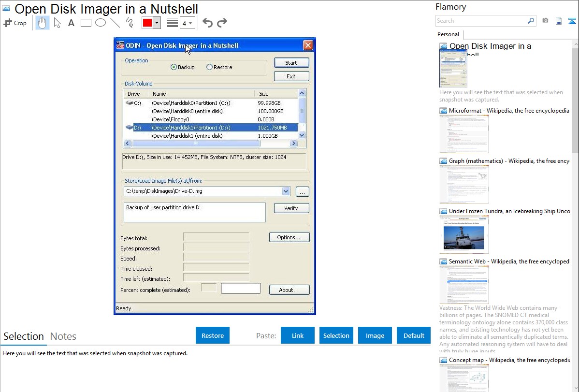
Task: Expand the image file path combo box
Action: 286,191
